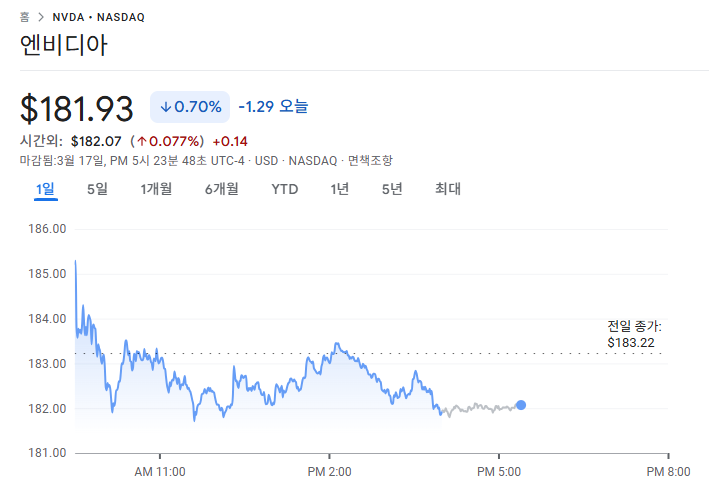Click the breadcrumb chevron separator after 홈
Screen dimensions: 709x493
[39, 18]
